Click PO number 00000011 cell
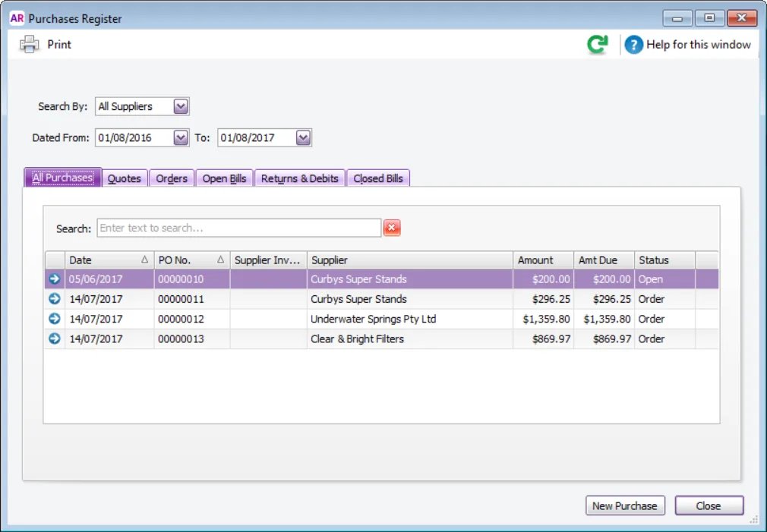This screenshot has width=767, height=532. [x=191, y=299]
